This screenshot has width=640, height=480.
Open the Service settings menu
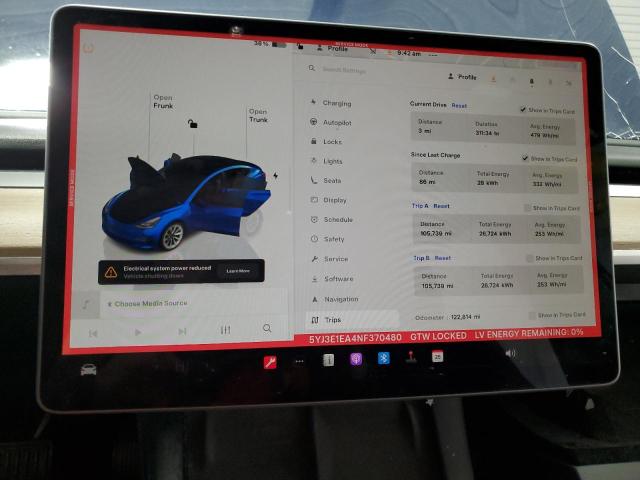tap(331, 259)
